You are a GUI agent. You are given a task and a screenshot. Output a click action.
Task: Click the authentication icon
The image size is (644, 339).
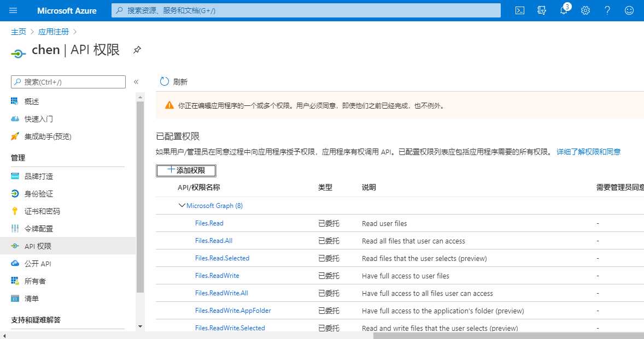[15, 194]
